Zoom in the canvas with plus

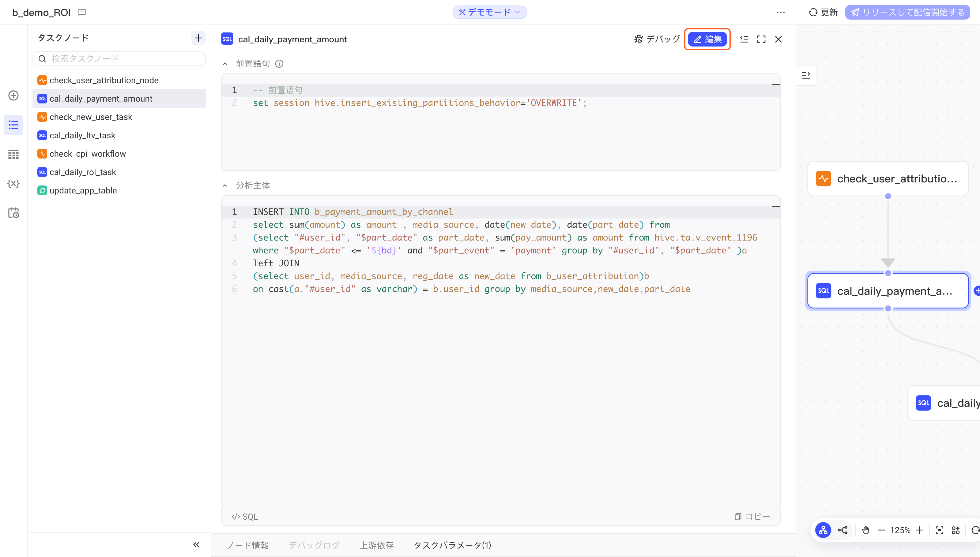tap(919, 530)
